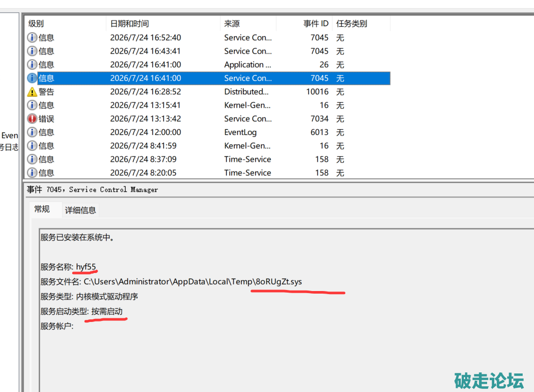
Task: Click info icon of 13:15:41 Kernel-Gen event
Action: tap(32, 105)
